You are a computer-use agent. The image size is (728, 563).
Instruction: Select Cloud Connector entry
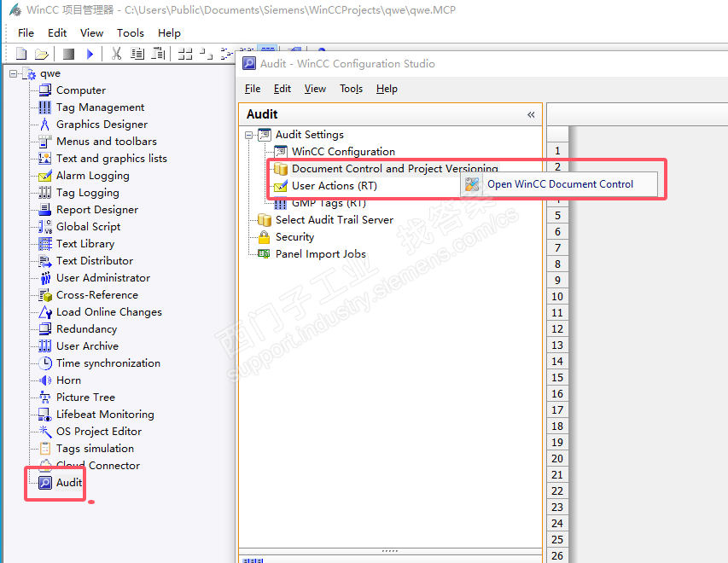point(98,466)
